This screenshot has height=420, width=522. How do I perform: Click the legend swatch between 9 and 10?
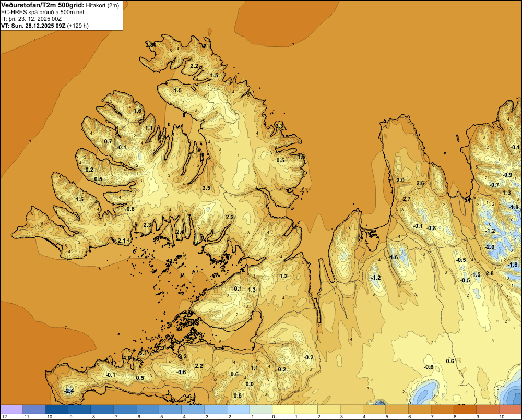tap(488, 409)
